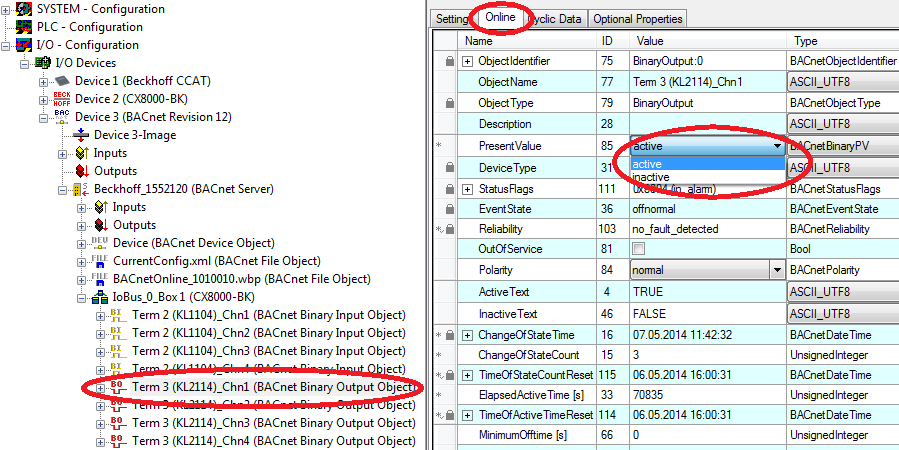Image resolution: width=899 pixels, height=450 pixels.
Task: Click the Term 2 (KL1104)_Chn1 BI icon
Action: pos(117,315)
